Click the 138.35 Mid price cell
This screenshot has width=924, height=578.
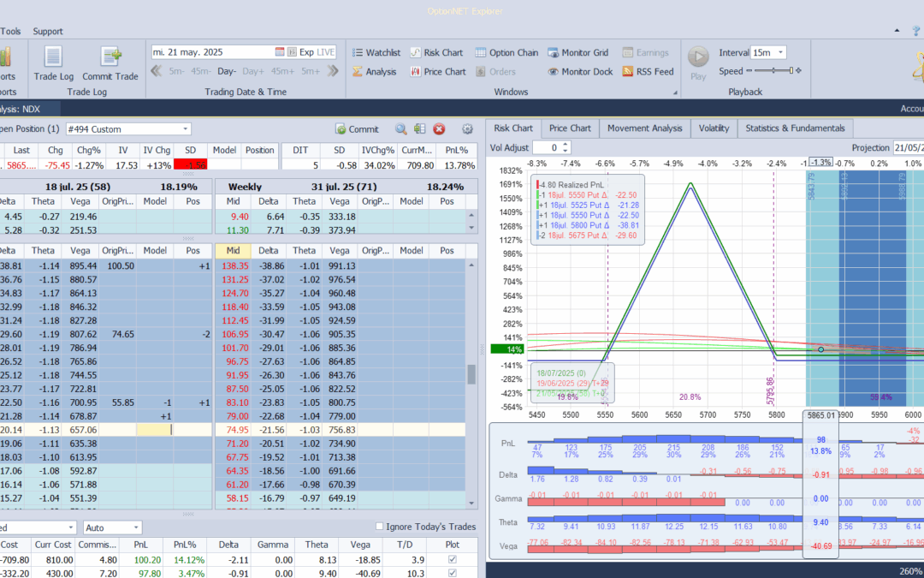click(234, 266)
